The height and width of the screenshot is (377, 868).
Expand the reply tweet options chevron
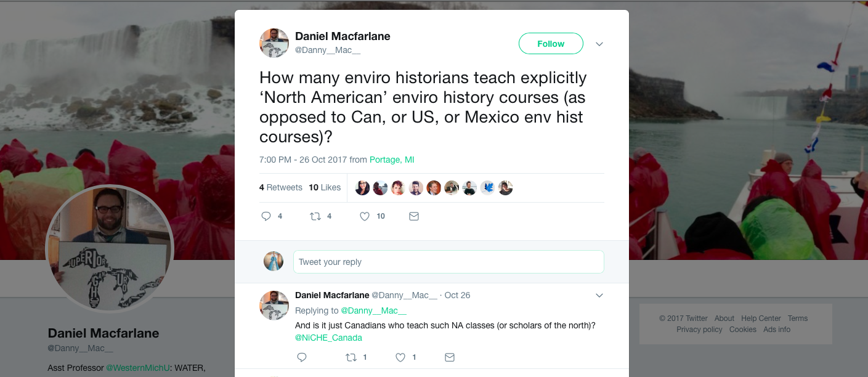coord(599,296)
